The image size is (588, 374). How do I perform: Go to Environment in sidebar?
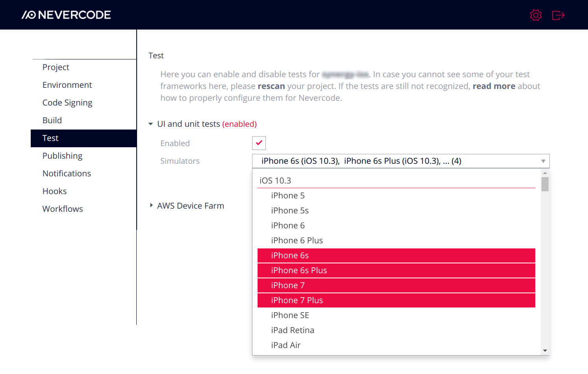pyautogui.click(x=67, y=85)
